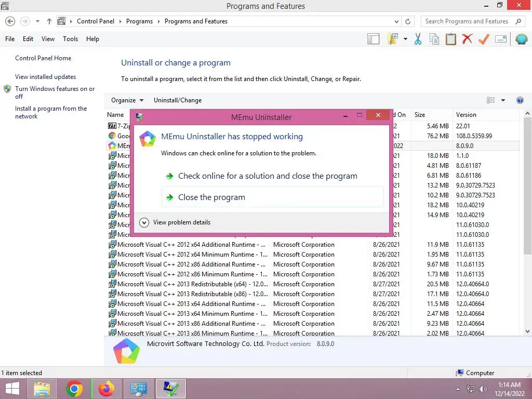
Task: Click the change view icon
Action: coord(490,100)
